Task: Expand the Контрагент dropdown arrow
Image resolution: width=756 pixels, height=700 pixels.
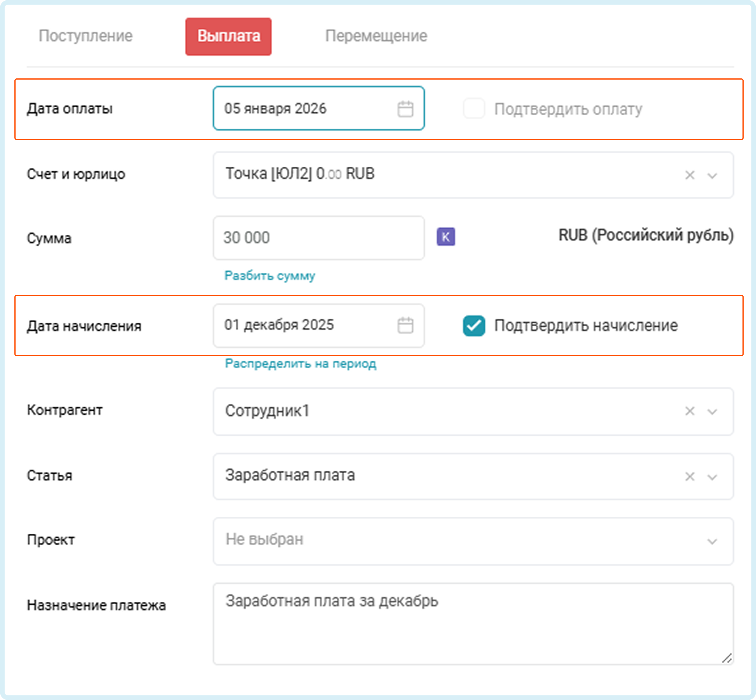Action: 712,411
